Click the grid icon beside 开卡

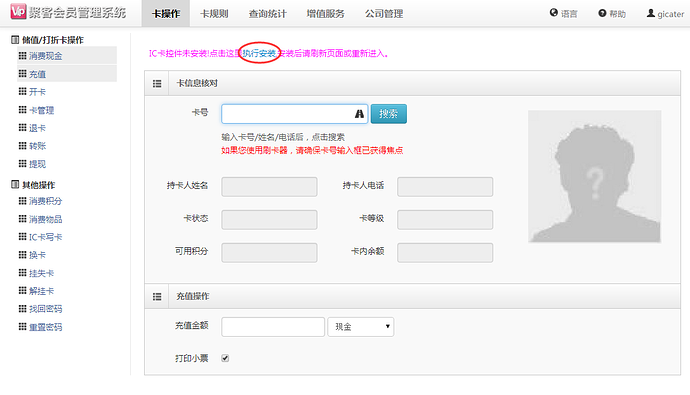coord(22,91)
